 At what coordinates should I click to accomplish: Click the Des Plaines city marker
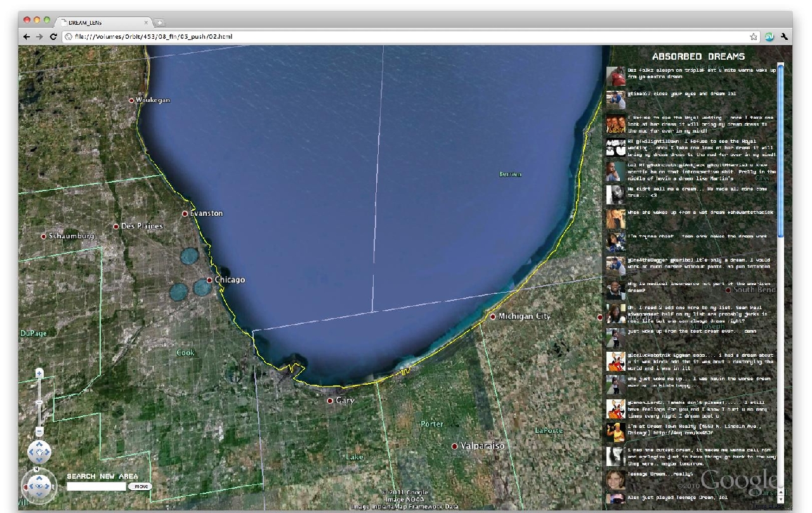click(116, 226)
